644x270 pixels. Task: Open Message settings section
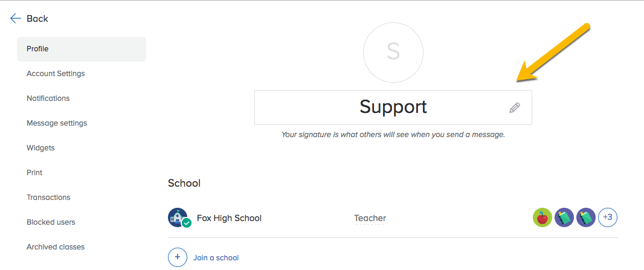[x=57, y=123]
